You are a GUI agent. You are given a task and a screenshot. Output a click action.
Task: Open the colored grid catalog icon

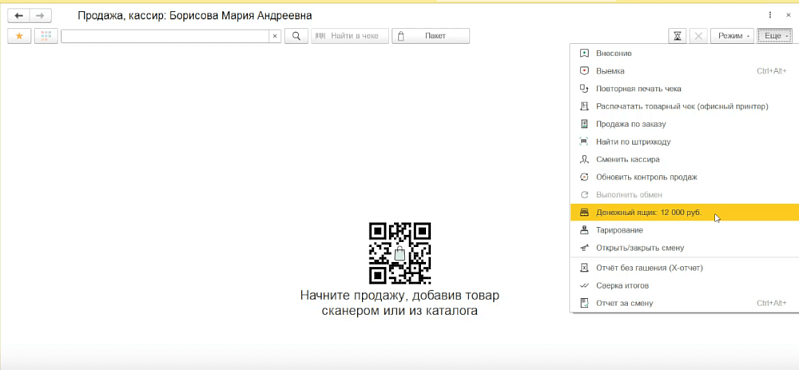[x=46, y=36]
